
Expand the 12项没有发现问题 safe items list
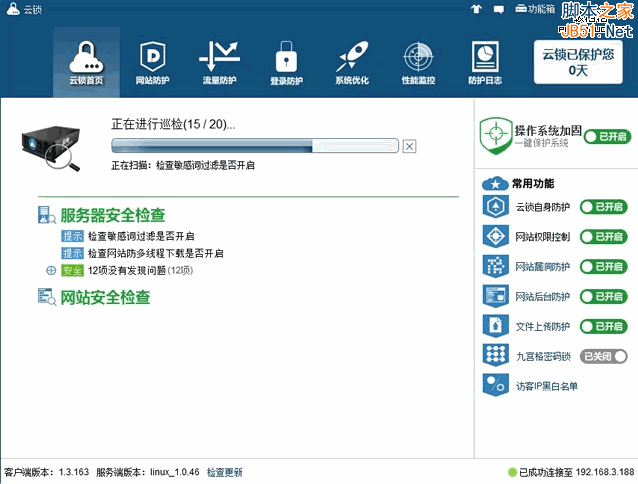[51, 270]
